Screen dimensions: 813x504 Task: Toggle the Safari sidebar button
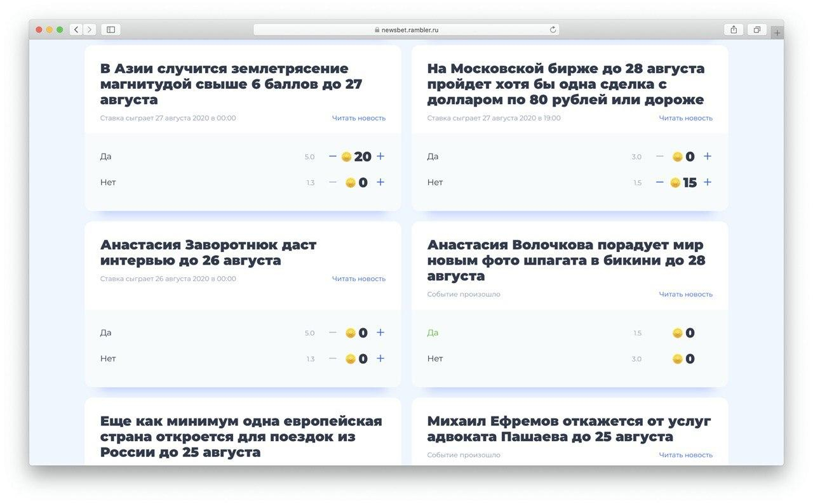pyautogui.click(x=111, y=30)
